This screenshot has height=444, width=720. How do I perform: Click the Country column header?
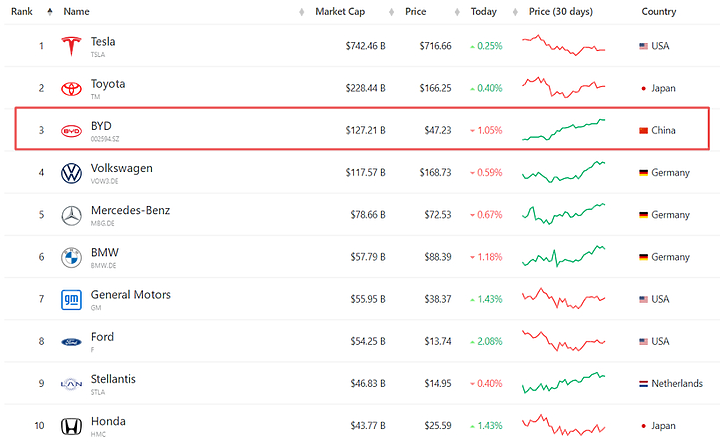tap(658, 11)
